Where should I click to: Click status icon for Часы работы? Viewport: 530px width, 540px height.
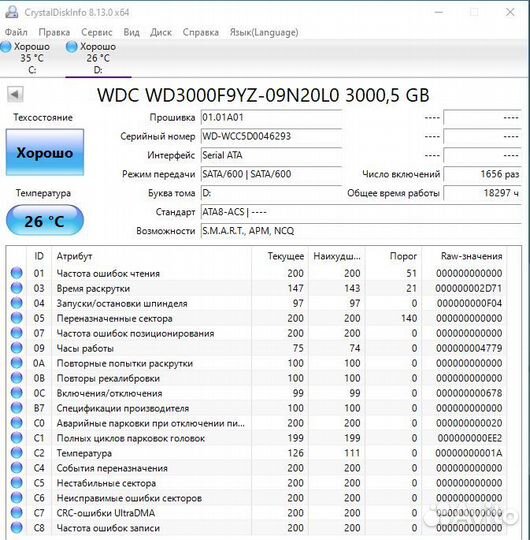tap(17, 348)
